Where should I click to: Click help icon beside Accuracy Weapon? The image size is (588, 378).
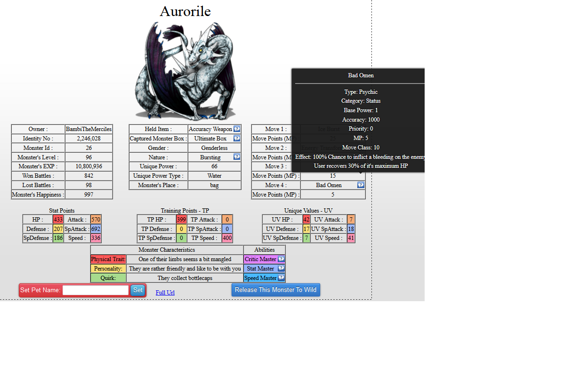237,129
